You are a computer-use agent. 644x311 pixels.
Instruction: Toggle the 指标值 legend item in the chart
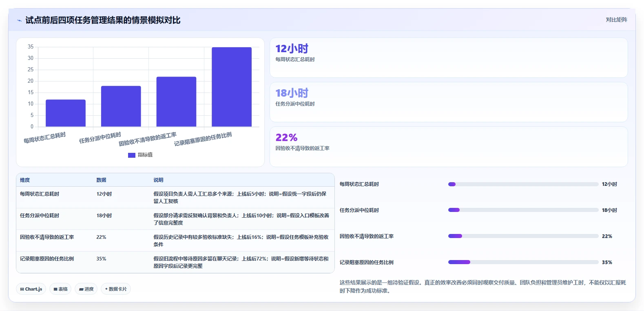point(140,155)
